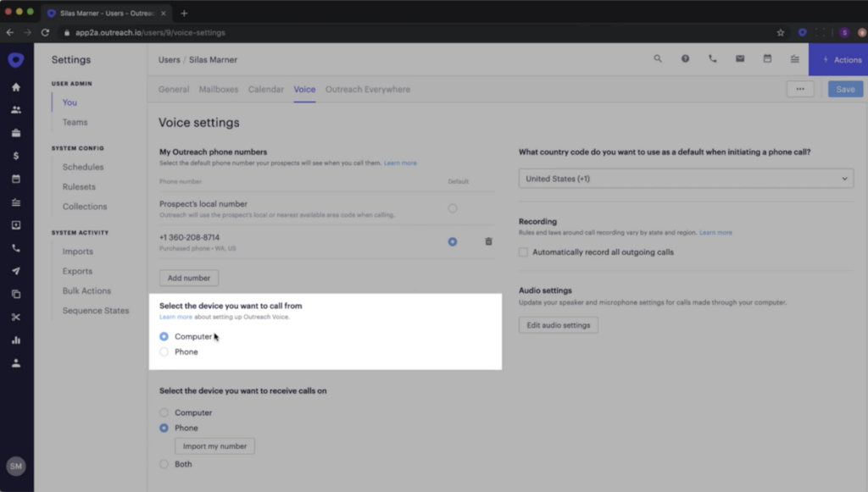The width and height of the screenshot is (868, 492).
Task: Set Prospect's local number as default
Action: (453, 208)
